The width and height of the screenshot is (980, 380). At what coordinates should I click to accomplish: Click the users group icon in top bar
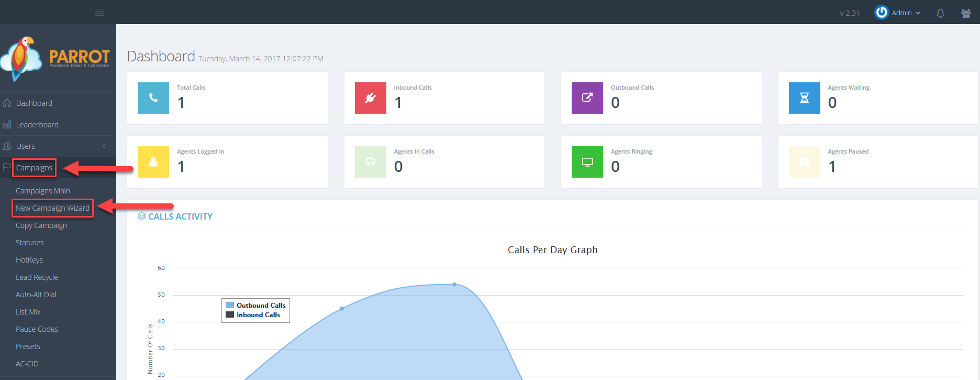tap(966, 13)
